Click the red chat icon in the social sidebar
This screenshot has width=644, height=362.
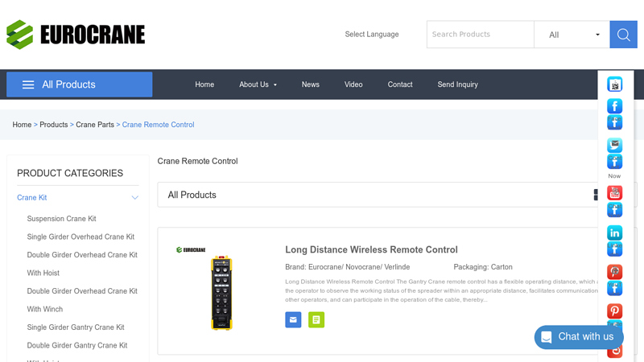coord(614,192)
